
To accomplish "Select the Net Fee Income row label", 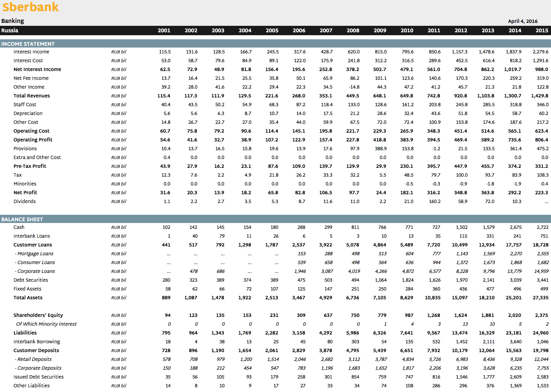I will coord(31,78).
